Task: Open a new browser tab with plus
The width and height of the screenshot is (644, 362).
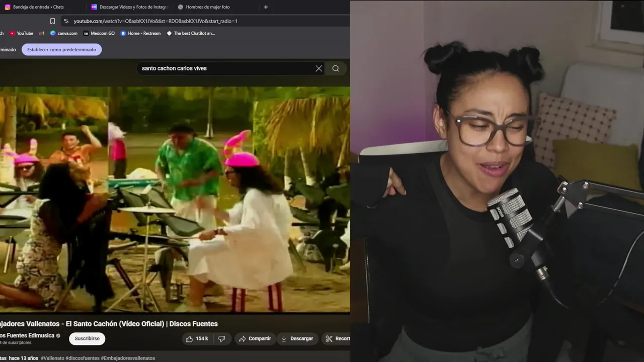Action: 266,7
